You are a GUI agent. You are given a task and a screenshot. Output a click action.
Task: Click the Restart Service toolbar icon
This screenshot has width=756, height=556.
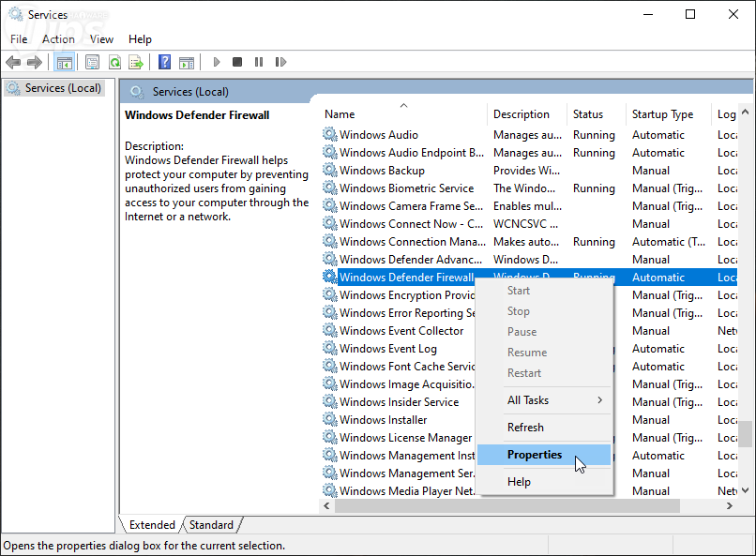pyautogui.click(x=280, y=62)
